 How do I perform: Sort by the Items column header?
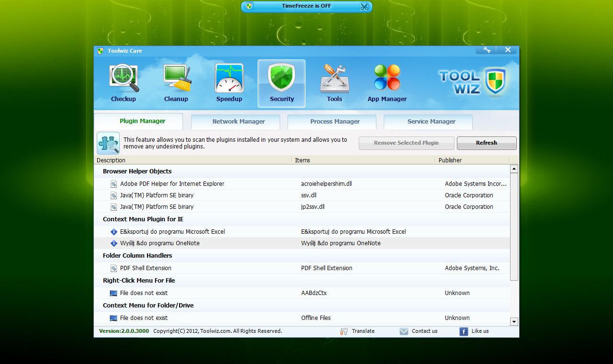(x=364, y=160)
